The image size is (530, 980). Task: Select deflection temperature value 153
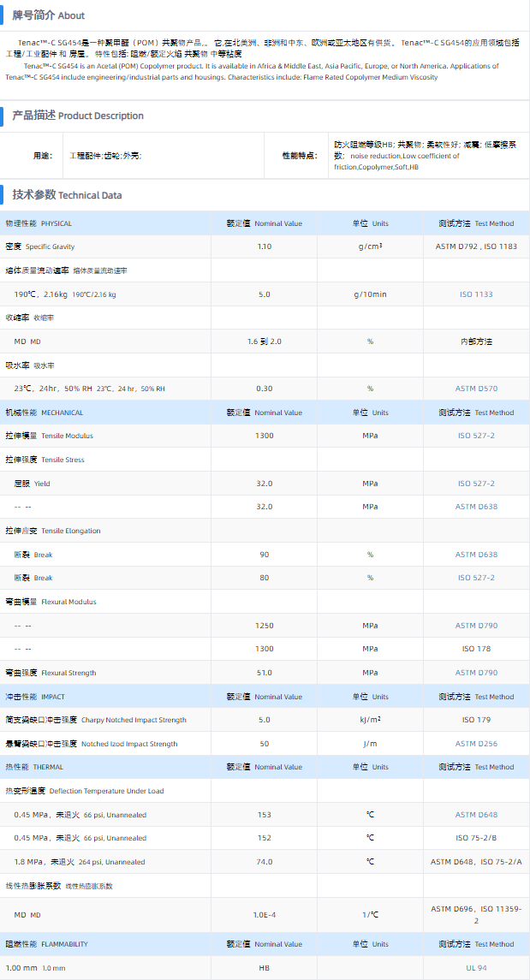click(x=265, y=815)
